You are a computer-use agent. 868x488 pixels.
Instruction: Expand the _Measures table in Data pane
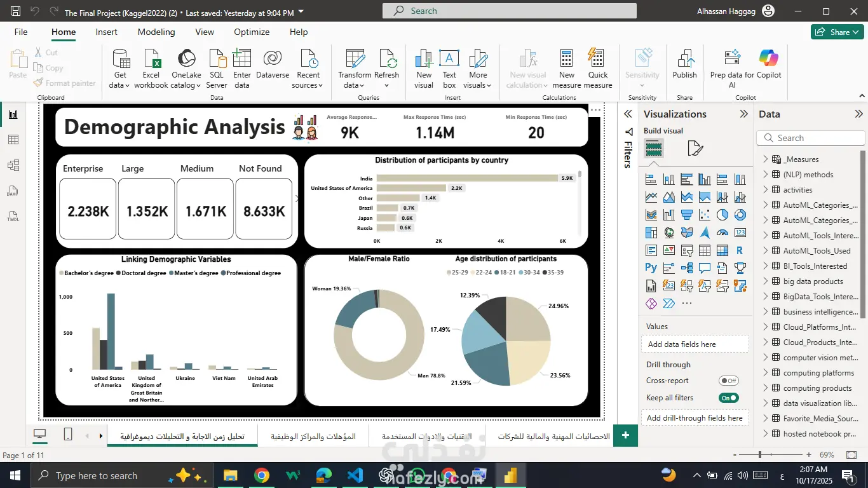(765, 159)
